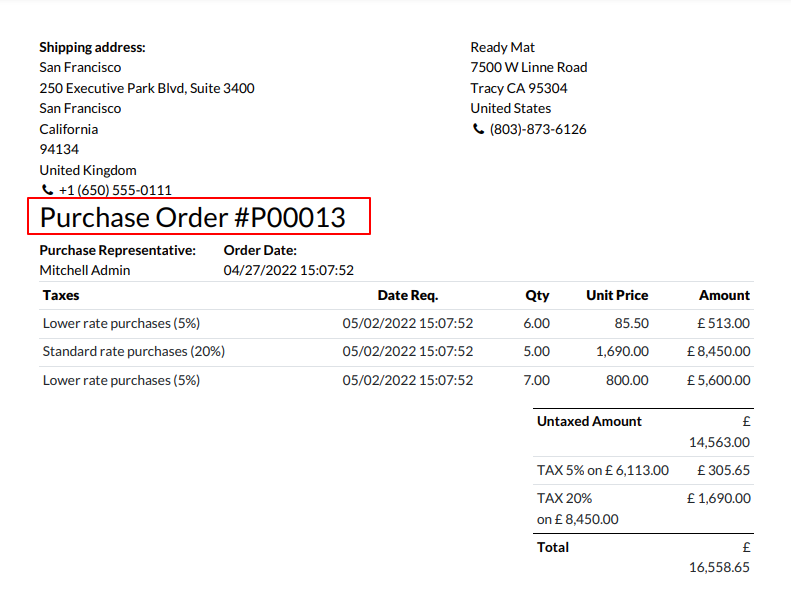The height and width of the screenshot is (606, 791).
Task: Click the tax amount £ 1,690.00
Action: coord(718,499)
